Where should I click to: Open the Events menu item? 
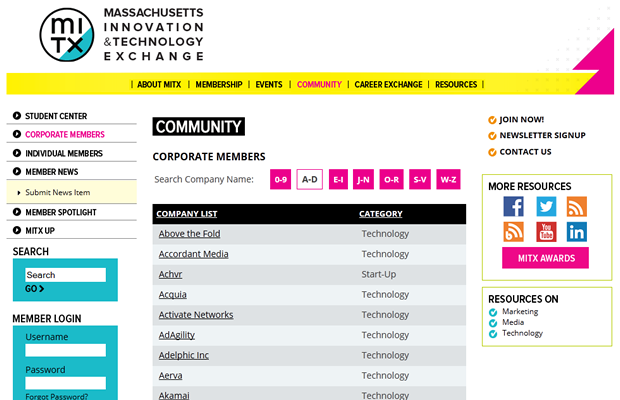(x=269, y=85)
